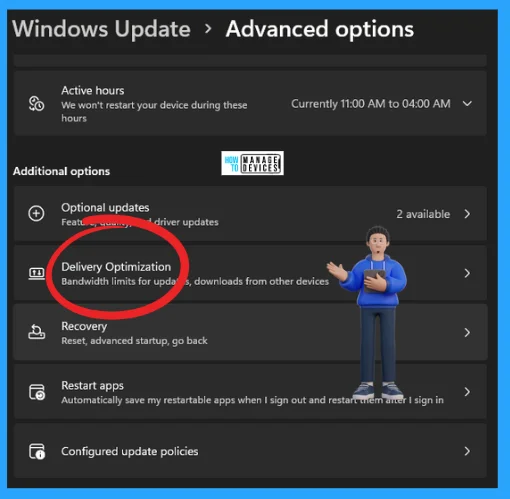Open Optional updates via right chevron

(x=467, y=214)
